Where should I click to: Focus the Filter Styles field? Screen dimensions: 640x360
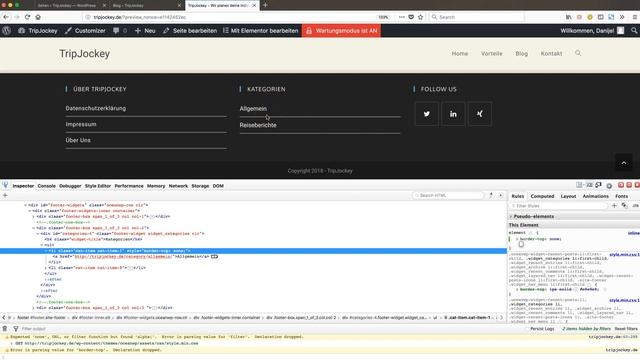pyautogui.click(x=558, y=206)
